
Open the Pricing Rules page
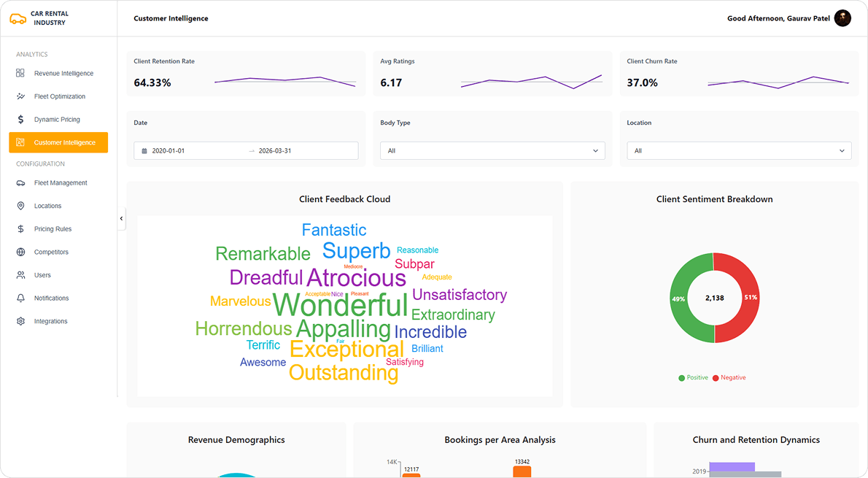pyautogui.click(x=53, y=229)
